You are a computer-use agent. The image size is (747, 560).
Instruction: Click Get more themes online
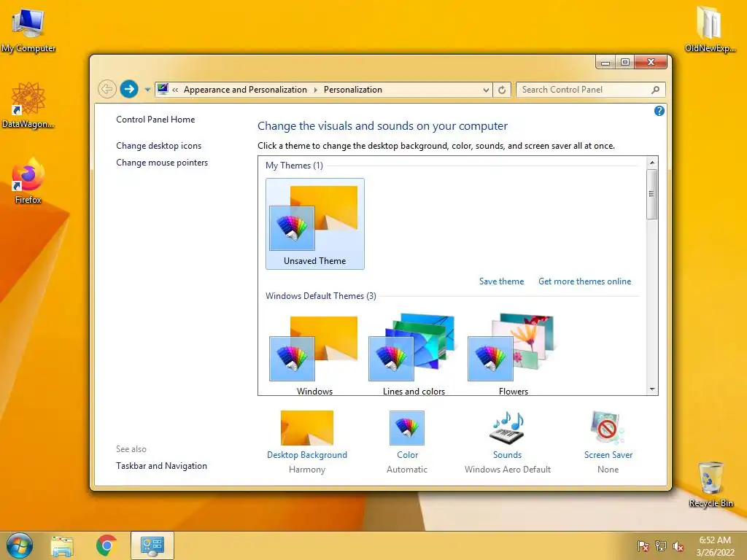point(584,281)
